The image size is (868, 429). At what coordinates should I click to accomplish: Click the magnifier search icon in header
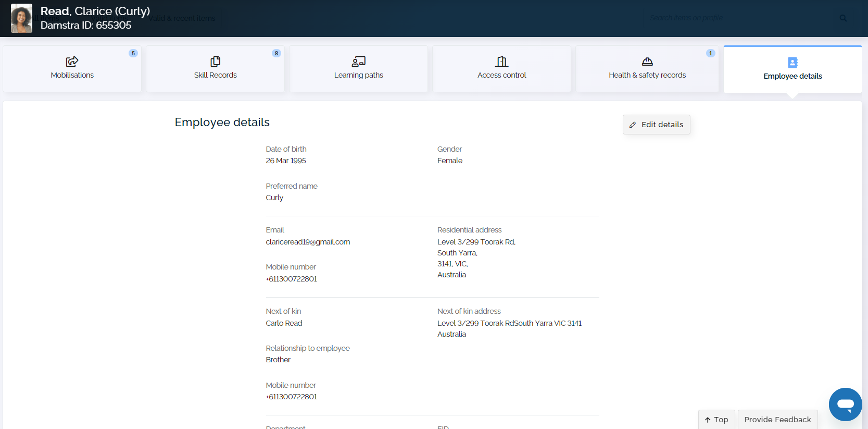[x=843, y=18]
